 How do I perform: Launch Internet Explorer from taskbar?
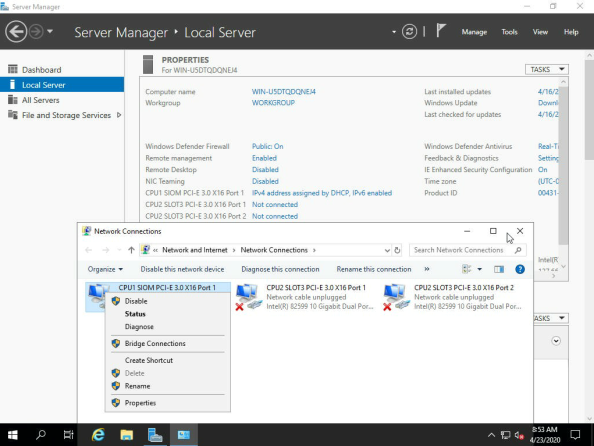(98, 435)
